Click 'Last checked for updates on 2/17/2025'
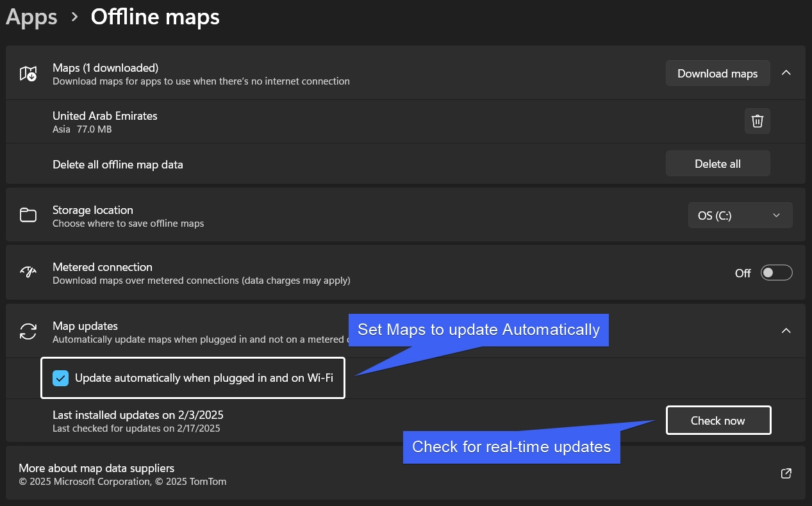Screen dimensions: 812x506 point(137,428)
